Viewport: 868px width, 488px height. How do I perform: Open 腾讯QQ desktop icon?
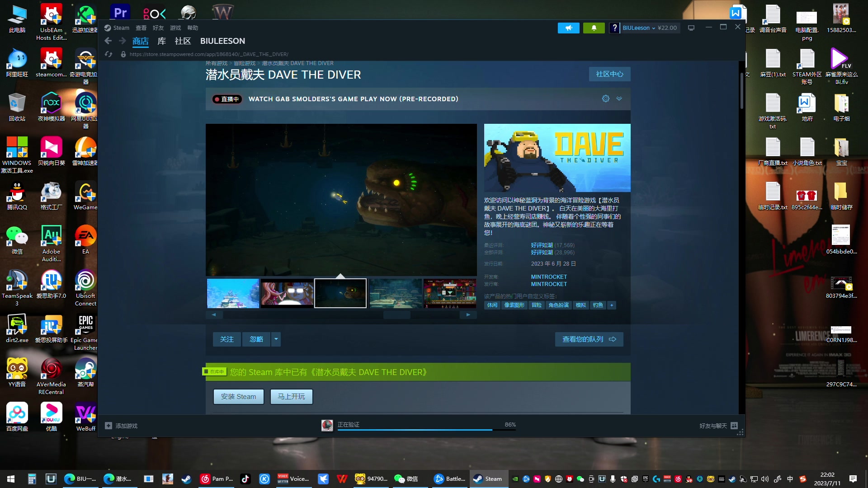pyautogui.click(x=17, y=195)
